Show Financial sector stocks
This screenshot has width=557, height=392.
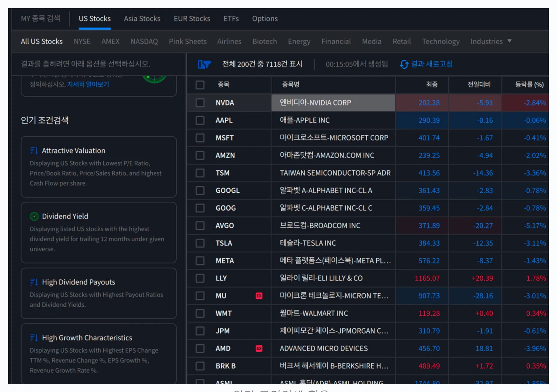coord(336,41)
